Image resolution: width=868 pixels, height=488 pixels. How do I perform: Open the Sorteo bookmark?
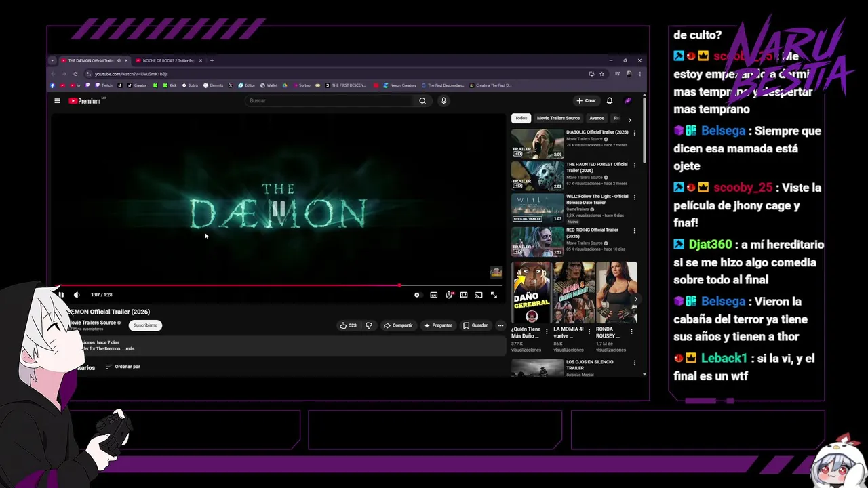click(301, 85)
